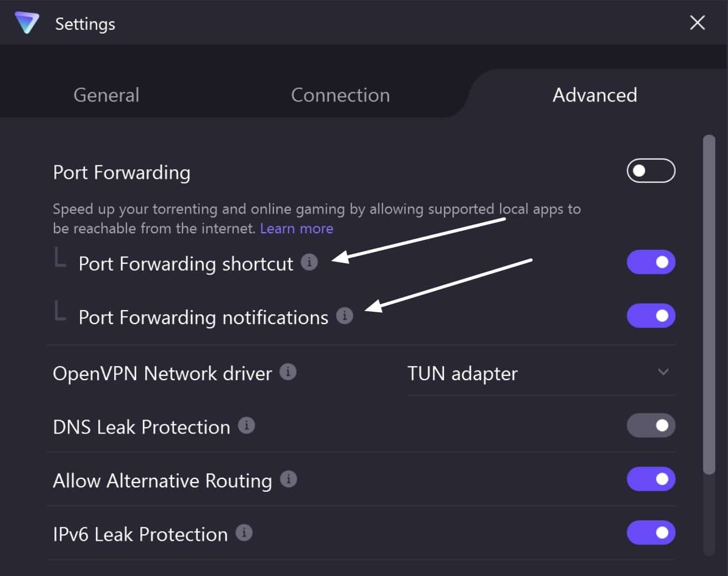Image resolution: width=728 pixels, height=576 pixels.
Task: Disable Port Forwarding shortcut toggle
Action: pyautogui.click(x=651, y=262)
